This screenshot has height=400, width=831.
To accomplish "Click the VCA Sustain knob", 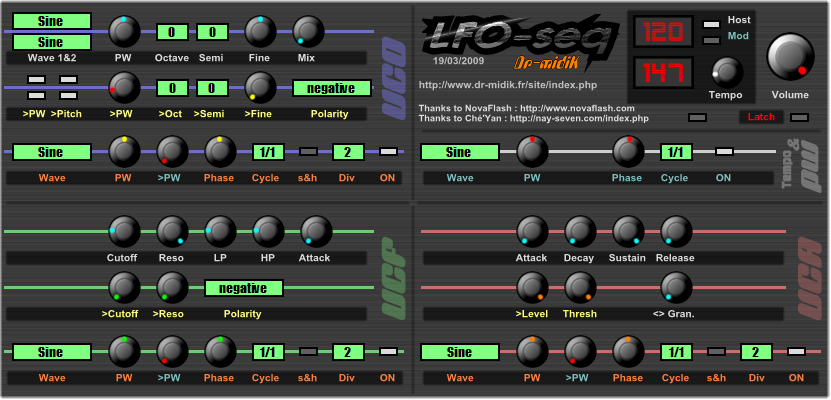I will tap(629, 232).
